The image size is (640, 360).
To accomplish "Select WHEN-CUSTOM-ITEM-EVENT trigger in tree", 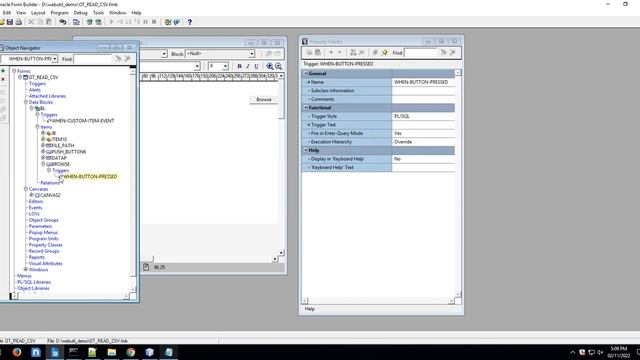I will (83, 121).
